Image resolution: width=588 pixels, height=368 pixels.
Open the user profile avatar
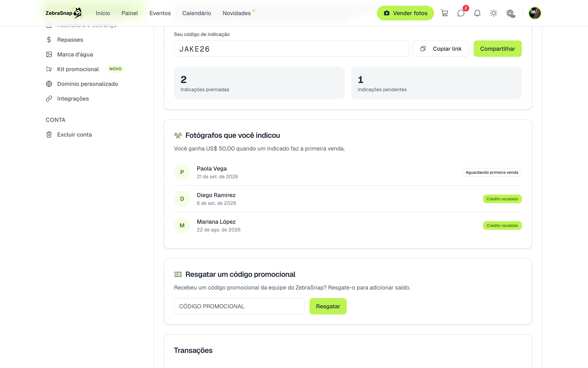click(x=535, y=13)
